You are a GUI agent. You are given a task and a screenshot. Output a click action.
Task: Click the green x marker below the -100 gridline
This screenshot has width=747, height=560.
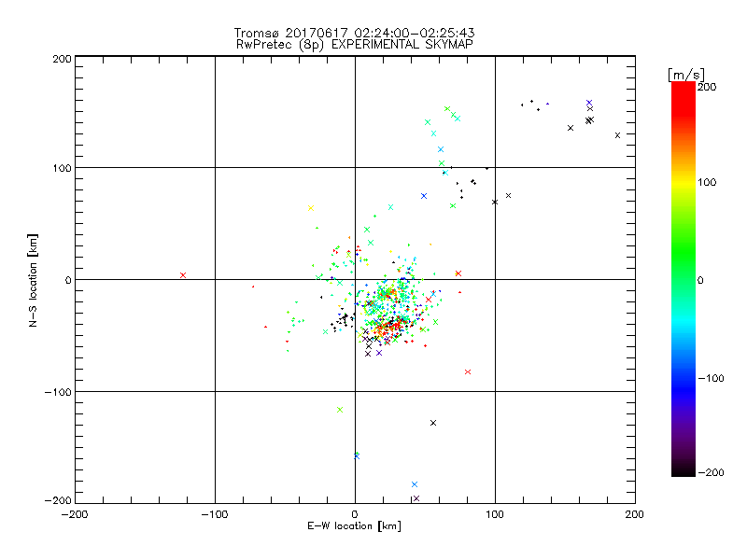(340, 410)
